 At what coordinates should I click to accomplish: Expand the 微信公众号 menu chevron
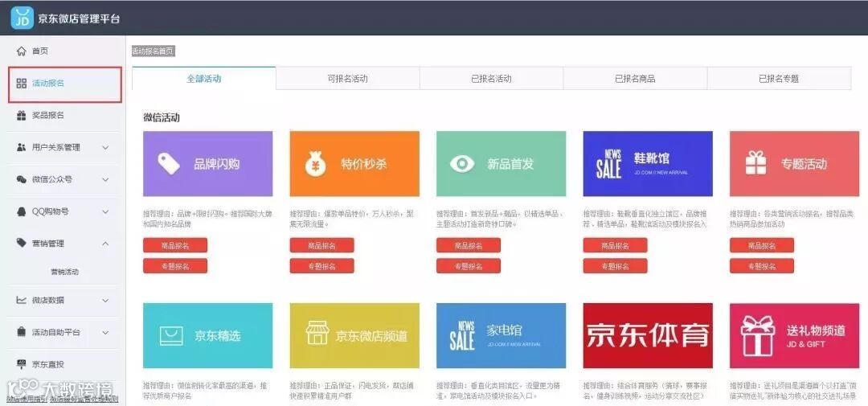106,180
